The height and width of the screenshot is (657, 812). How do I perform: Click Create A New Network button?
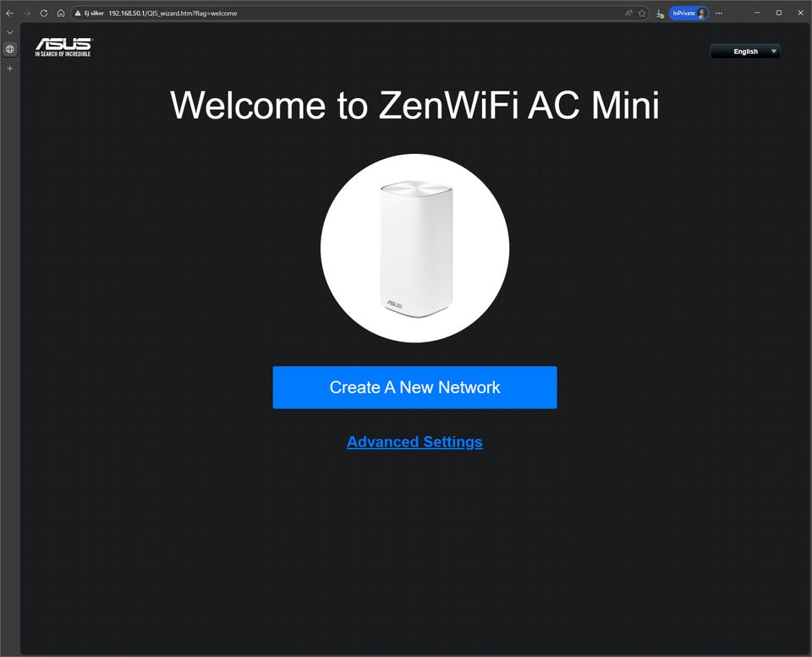tap(414, 387)
